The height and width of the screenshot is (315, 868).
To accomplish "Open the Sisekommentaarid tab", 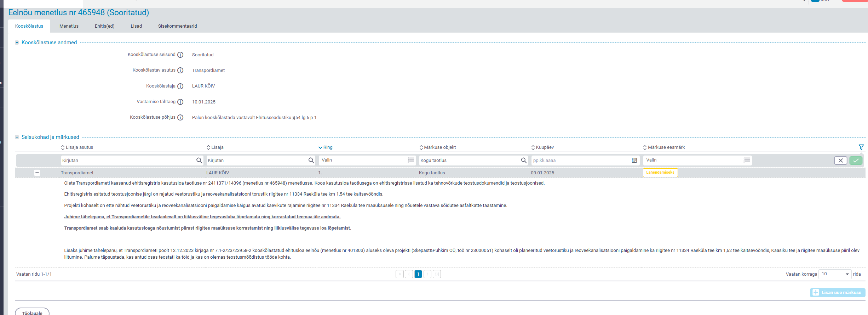I will click(177, 26).
